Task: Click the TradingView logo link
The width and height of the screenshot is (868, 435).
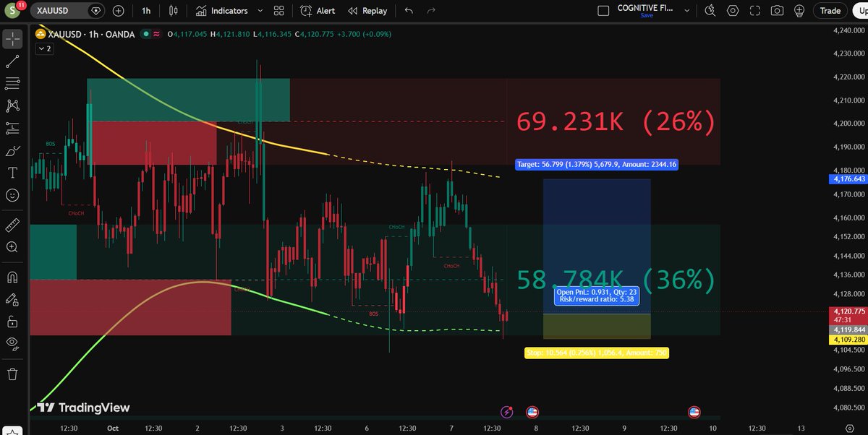Action: click(x=83, y=408)
